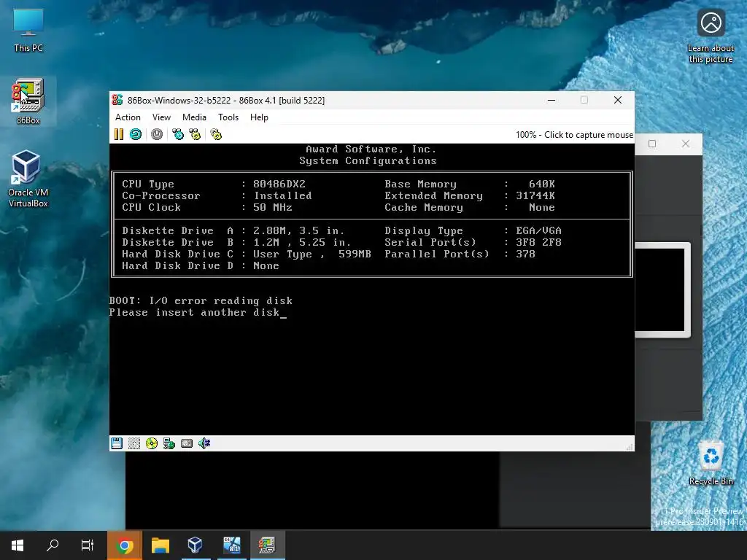The width and height of the screenshot is (747, 560).
Task: Send Ctrl+Alt+Del to the machine
Action: coord(178,134)
